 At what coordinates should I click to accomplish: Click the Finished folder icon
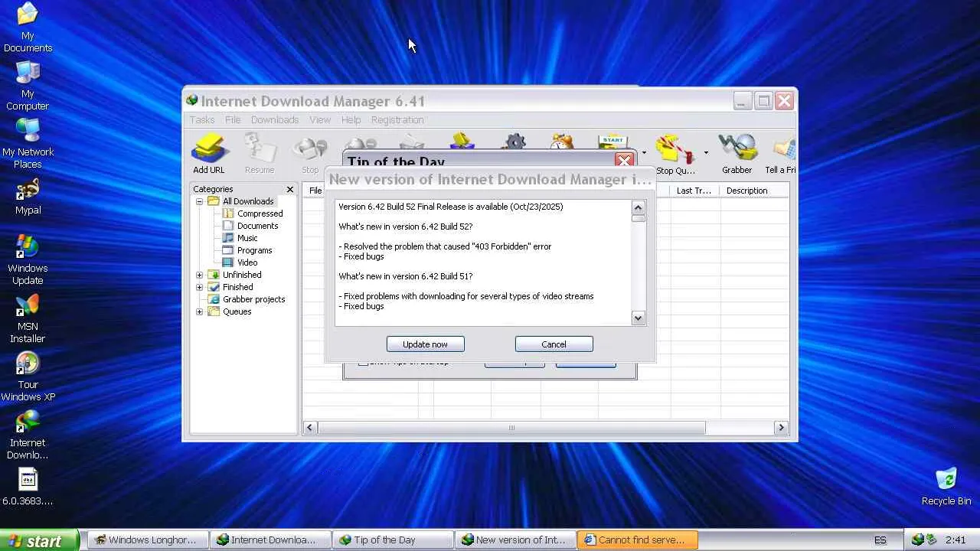click(214, 287)
